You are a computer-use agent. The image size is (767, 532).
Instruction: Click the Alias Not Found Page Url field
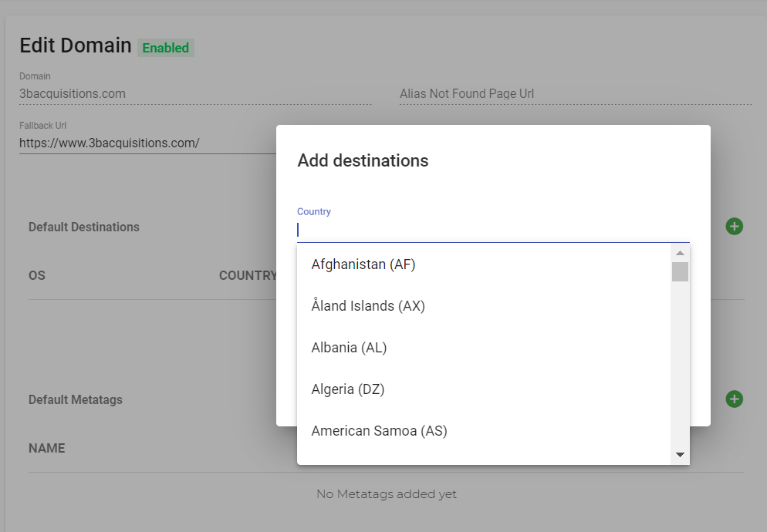576,94
